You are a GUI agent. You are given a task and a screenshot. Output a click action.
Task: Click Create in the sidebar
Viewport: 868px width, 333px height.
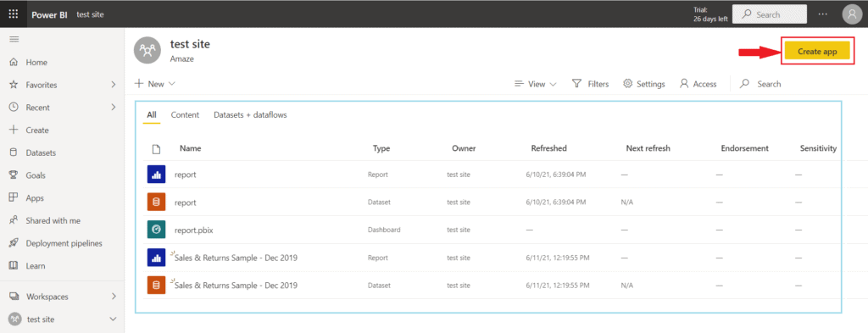[x=37, y=130]
